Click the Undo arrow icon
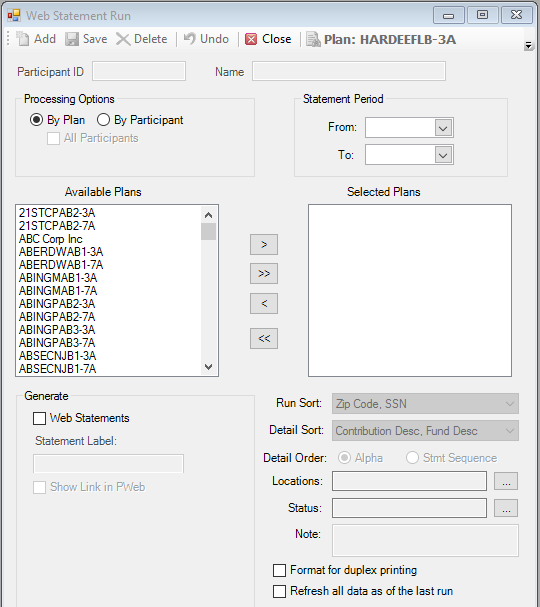This screenshot has height=607, width=540. [190, 39]
